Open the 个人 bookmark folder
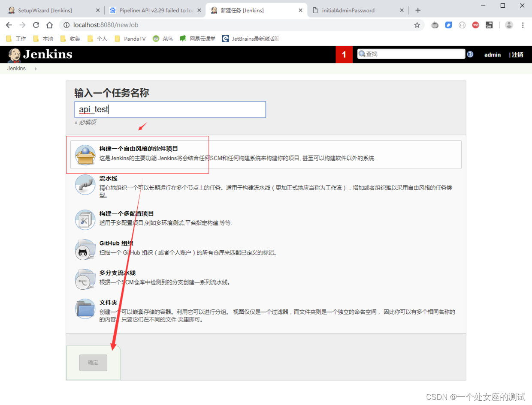Screen dimensions: 532x405 pyautogui.click(x=97, y=39)
